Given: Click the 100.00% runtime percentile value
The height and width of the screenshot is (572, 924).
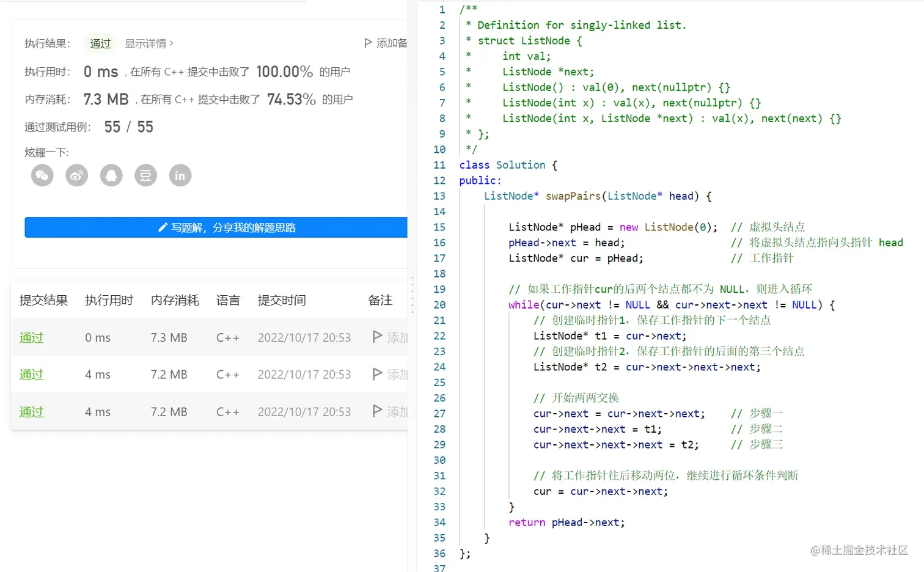Looking at the screenshot, I should (x=284, y=71).
